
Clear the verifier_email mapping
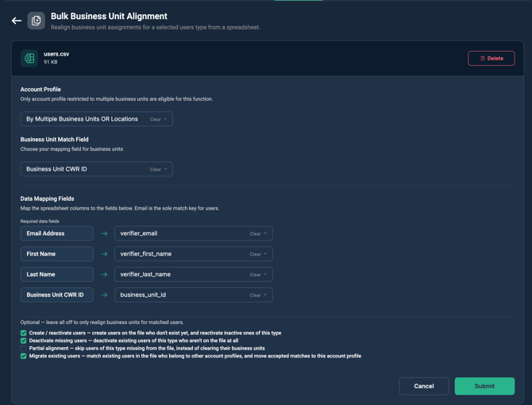click(255, 233)
